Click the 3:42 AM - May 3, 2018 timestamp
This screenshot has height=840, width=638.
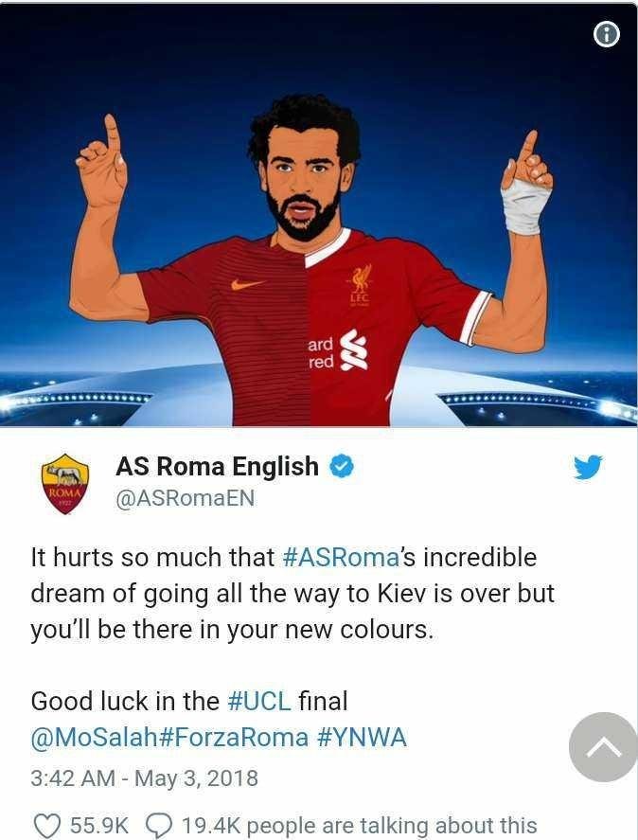pos(144,777)
